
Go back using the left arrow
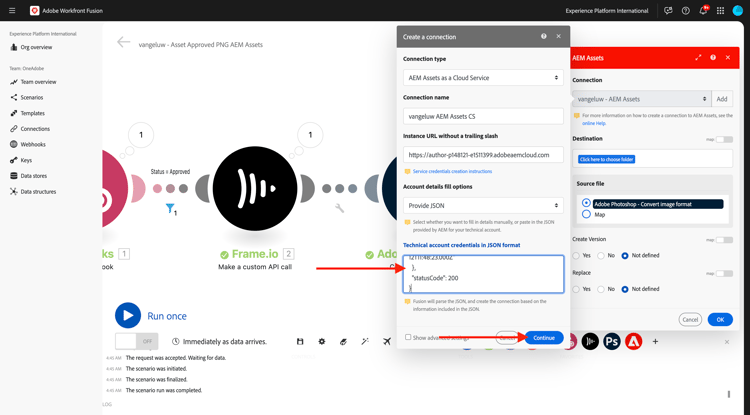[123, 43]
